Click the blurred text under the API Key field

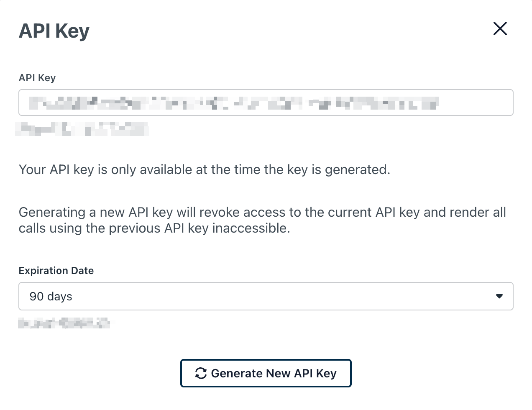coord(82,129)
